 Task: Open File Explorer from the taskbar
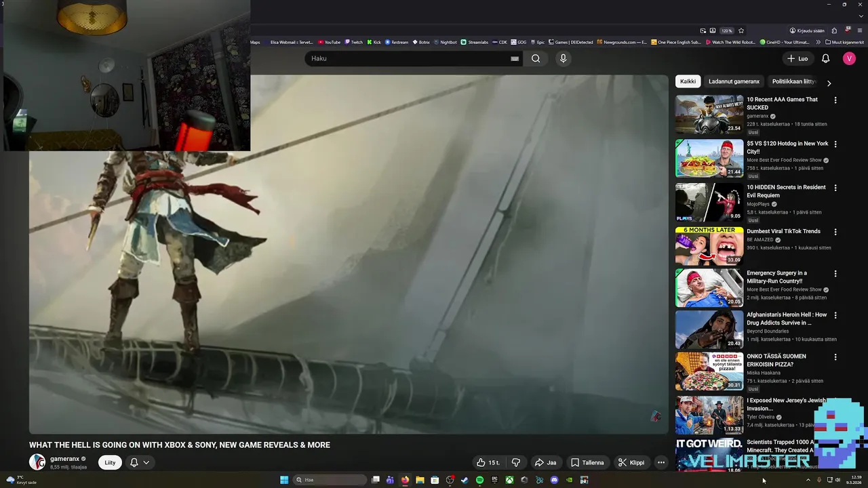[x=420, y=480]
